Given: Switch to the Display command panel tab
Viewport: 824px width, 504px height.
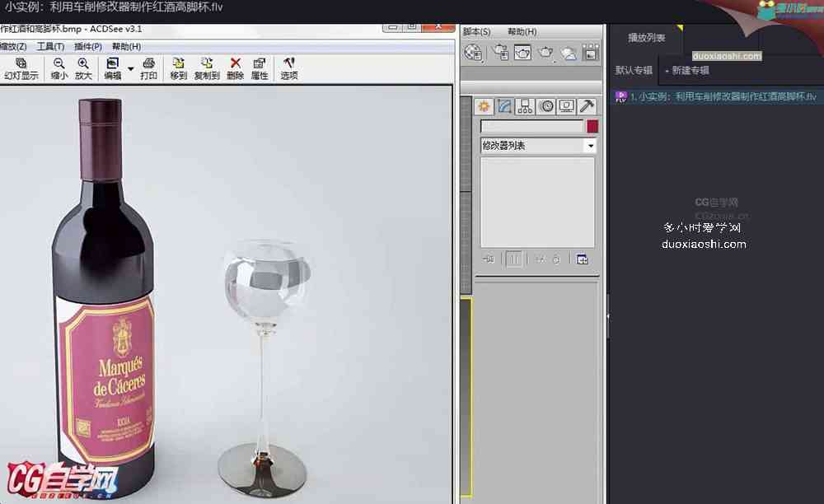Looking at the screenshot, I should point(567,106).
